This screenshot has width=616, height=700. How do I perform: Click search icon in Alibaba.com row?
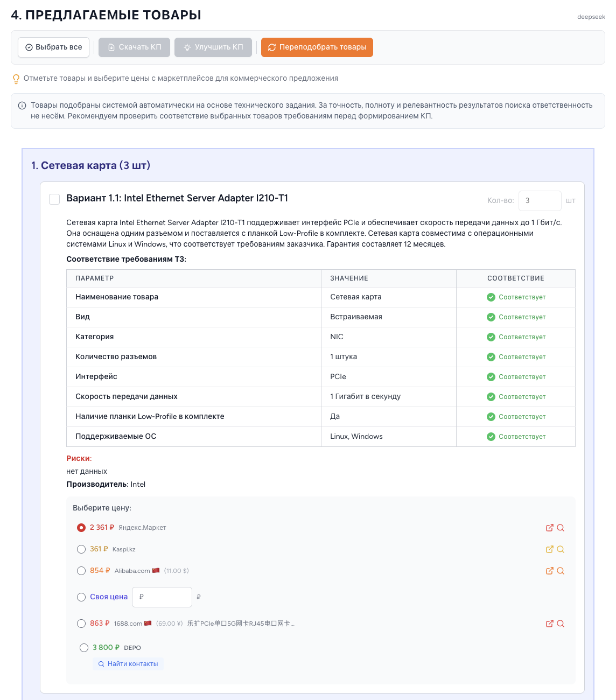click(x=561, y=571)
